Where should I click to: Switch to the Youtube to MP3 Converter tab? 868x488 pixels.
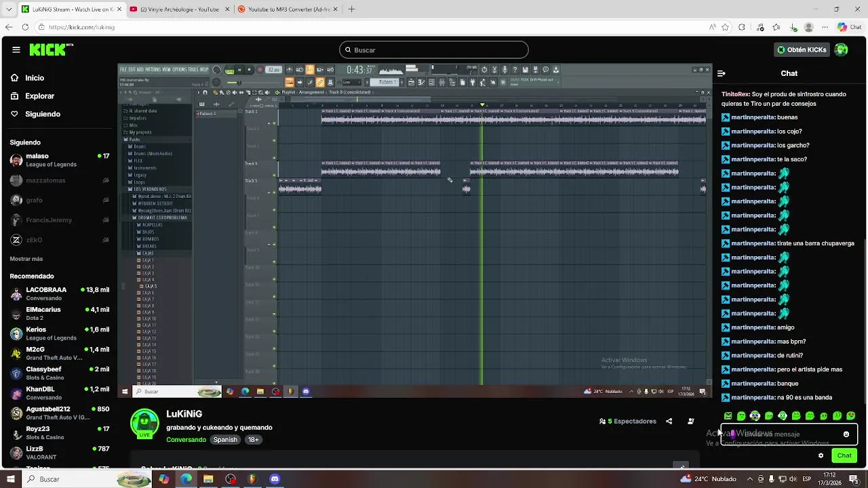coord(286,9)
